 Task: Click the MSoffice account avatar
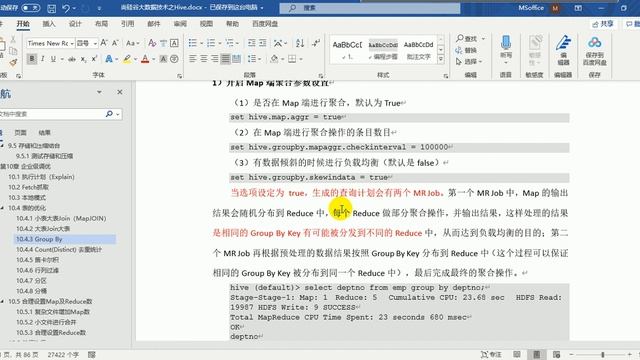coord(555,8)
